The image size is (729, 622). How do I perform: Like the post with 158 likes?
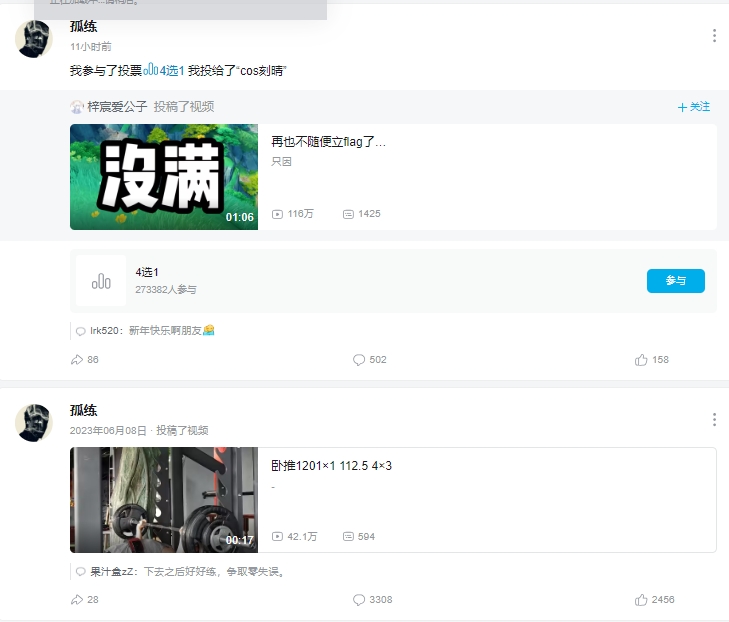641,360
